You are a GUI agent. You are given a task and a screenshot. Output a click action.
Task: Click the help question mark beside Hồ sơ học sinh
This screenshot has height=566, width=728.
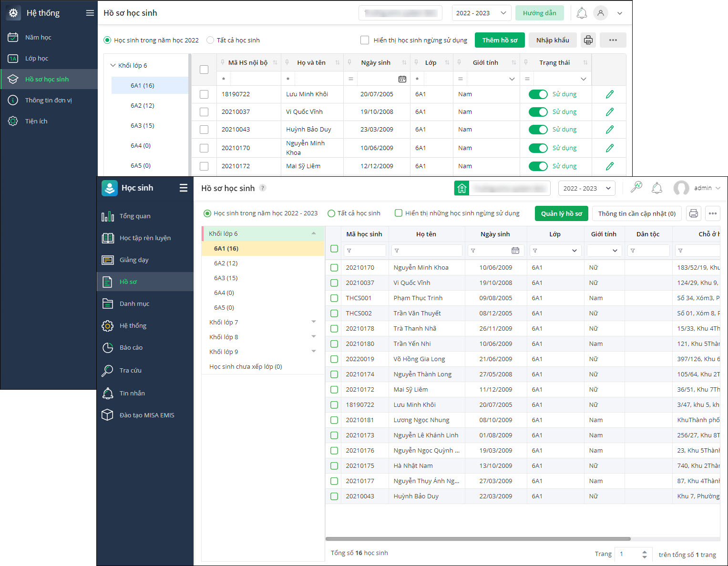(263, 188)
